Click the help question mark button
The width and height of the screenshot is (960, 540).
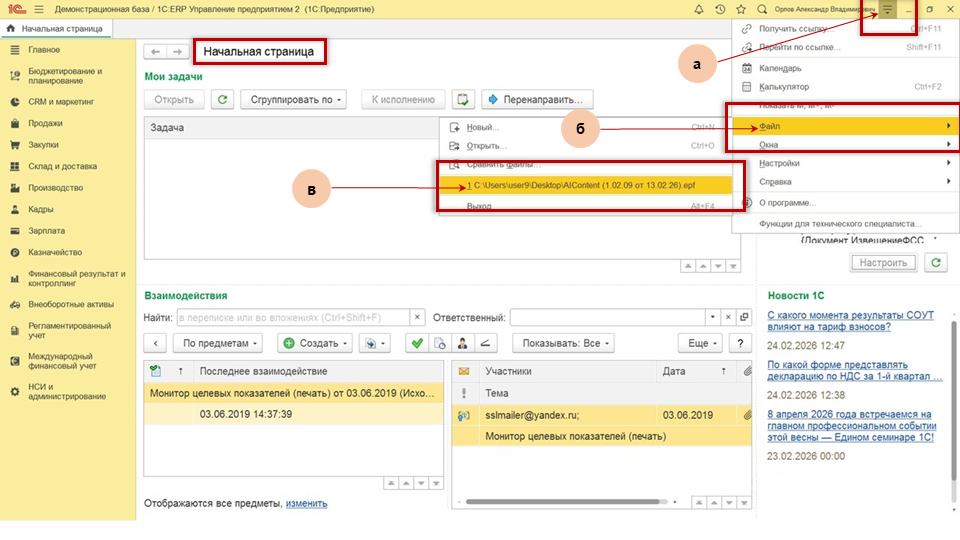click(x=740, y=343)
